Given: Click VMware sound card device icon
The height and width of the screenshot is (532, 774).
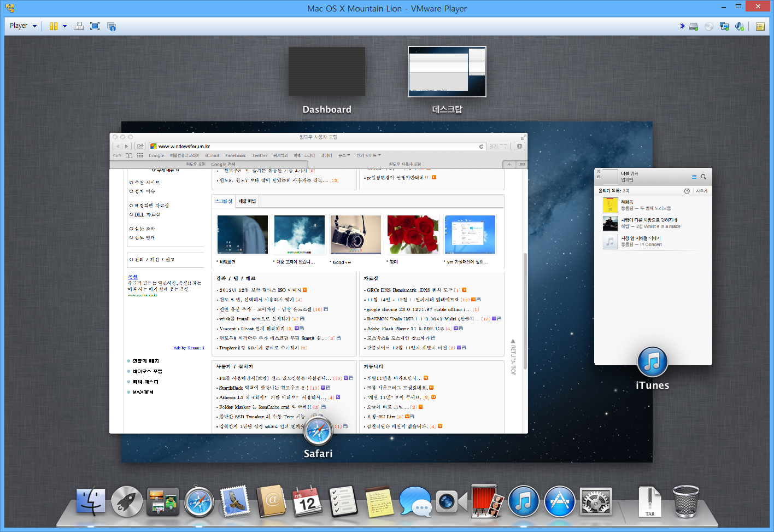Looking at the screenshot, I should coord(740,26).
